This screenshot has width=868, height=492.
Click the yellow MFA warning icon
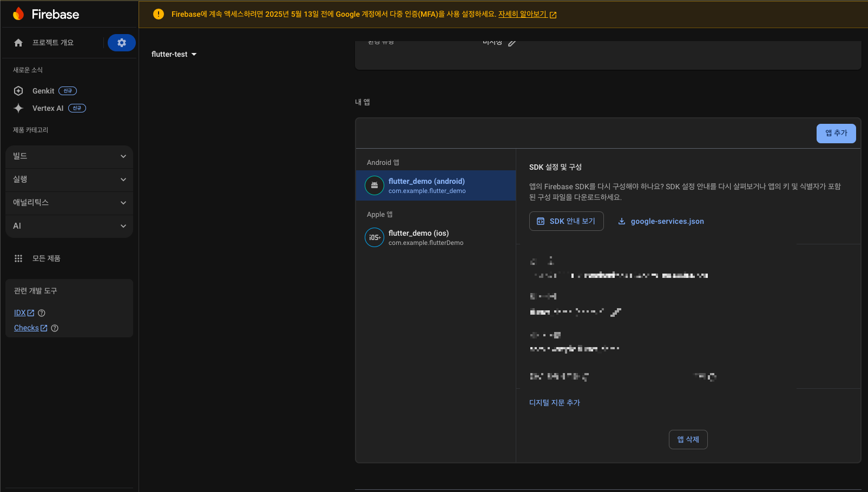pos(159,14)
